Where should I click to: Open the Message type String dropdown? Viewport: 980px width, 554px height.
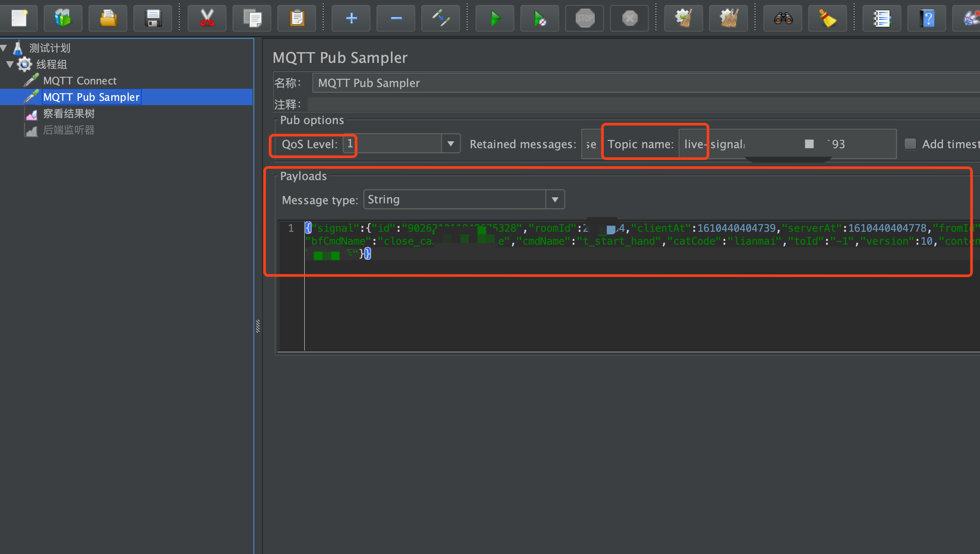click(x=555, y=199)
